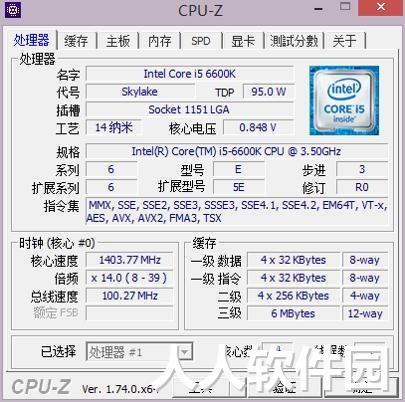The width and height of the screenshot is (405, 402).
Task: Select the SPD tab
Action: tap(201, 41)
